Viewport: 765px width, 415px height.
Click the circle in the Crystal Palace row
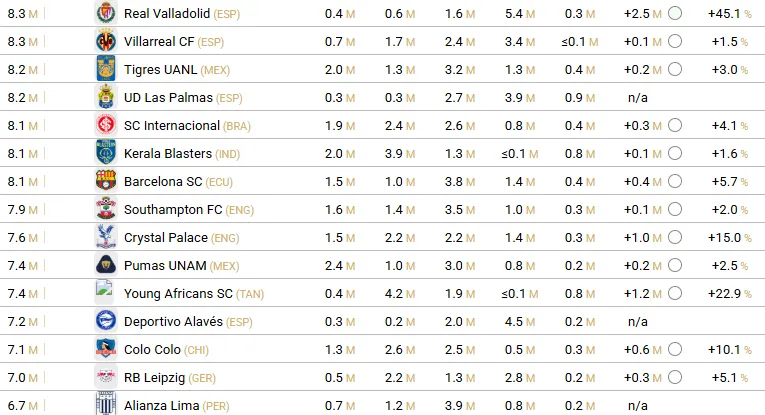tap(675, 238)
